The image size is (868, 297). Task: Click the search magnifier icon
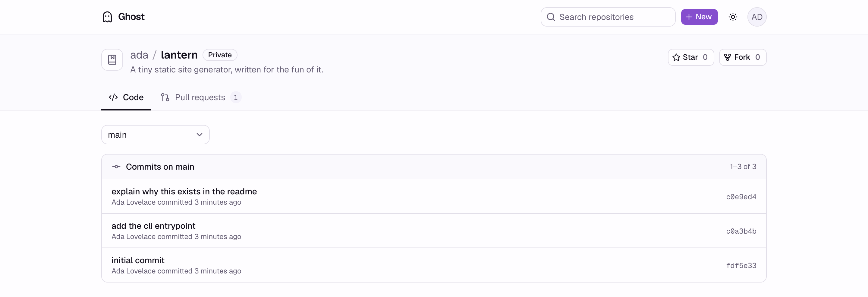[551, 17]
